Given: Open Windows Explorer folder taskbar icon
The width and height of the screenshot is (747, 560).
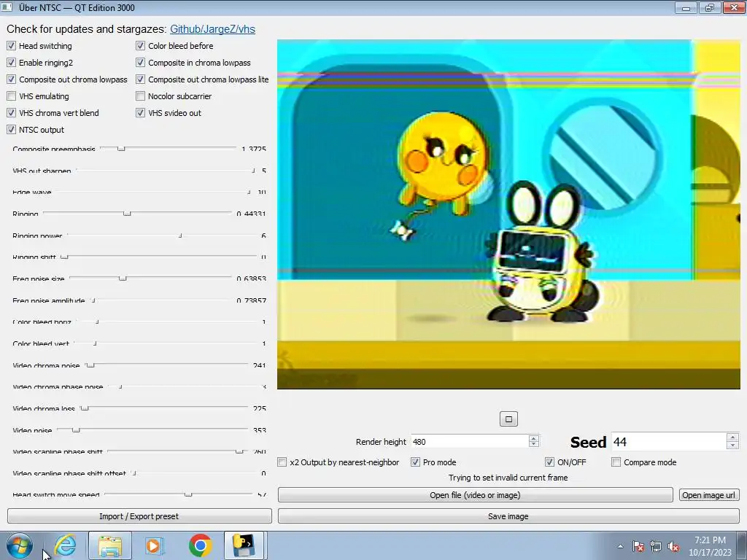Looking at the screenshot, I should click(110, 545).
